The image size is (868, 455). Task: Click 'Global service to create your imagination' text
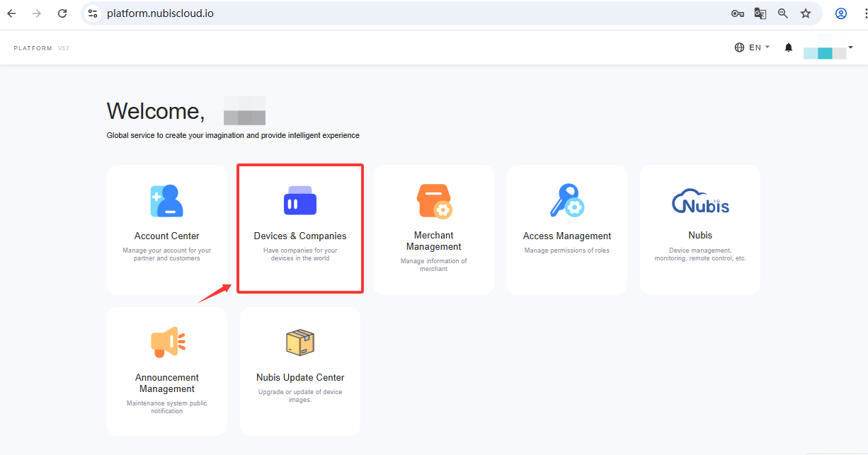tap(233, 135)
